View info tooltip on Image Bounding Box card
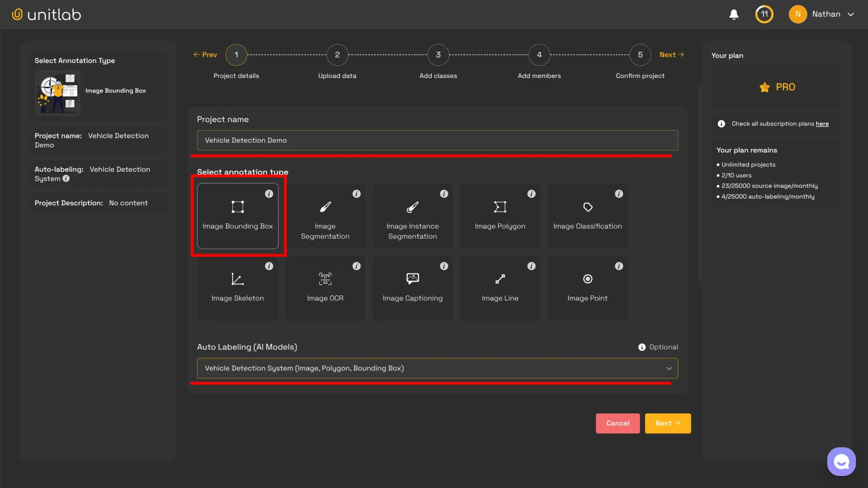 pos(269,194)
